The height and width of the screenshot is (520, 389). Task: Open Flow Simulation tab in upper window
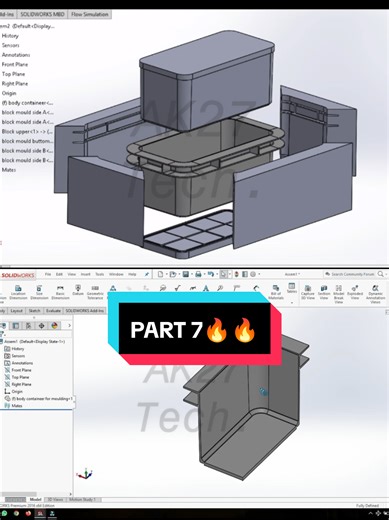89,14
